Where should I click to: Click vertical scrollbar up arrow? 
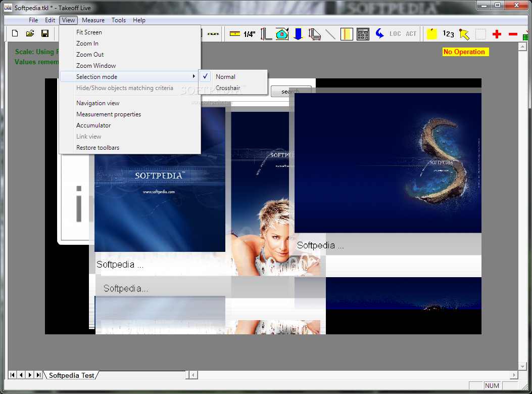(x=522, y=47)
